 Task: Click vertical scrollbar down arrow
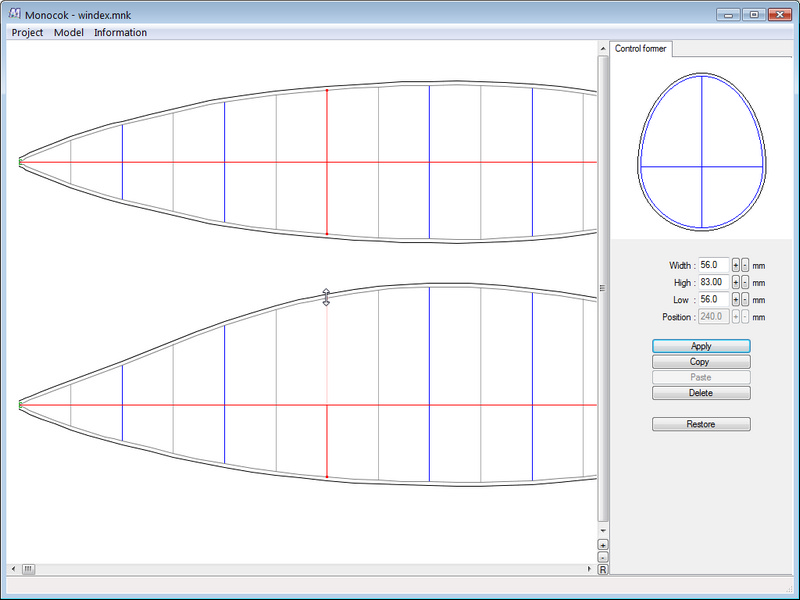[603, 531]
